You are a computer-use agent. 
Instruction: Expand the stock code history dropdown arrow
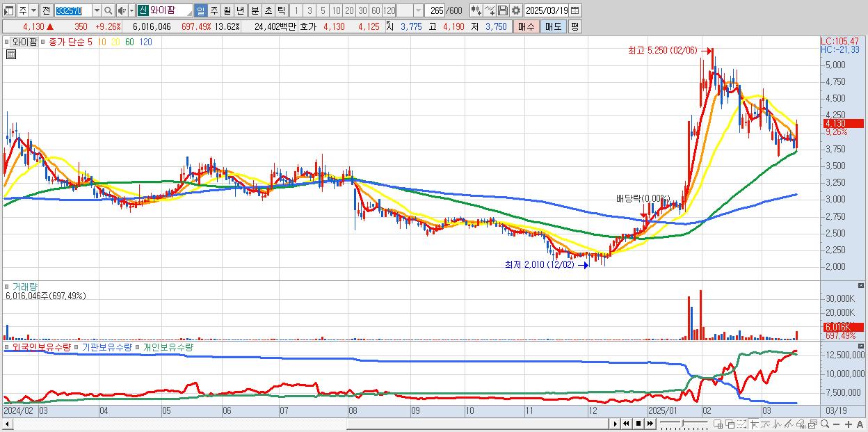[x=97, y=10]
